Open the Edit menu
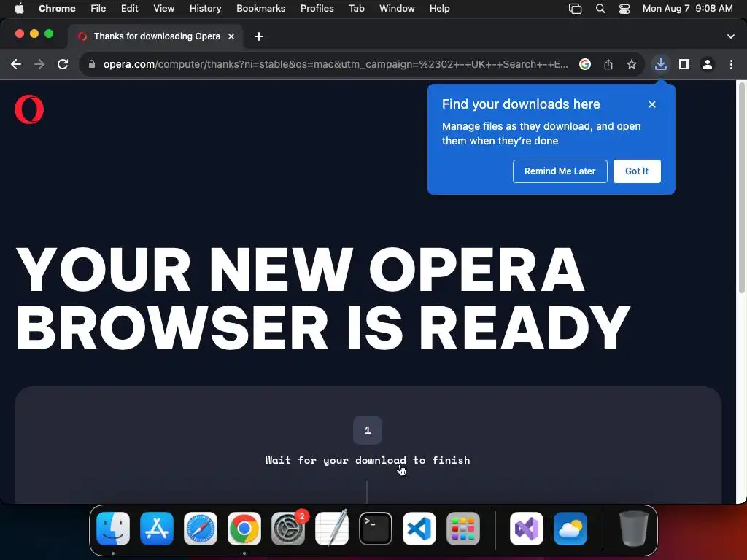747x560 pixels. coord(130,9)
